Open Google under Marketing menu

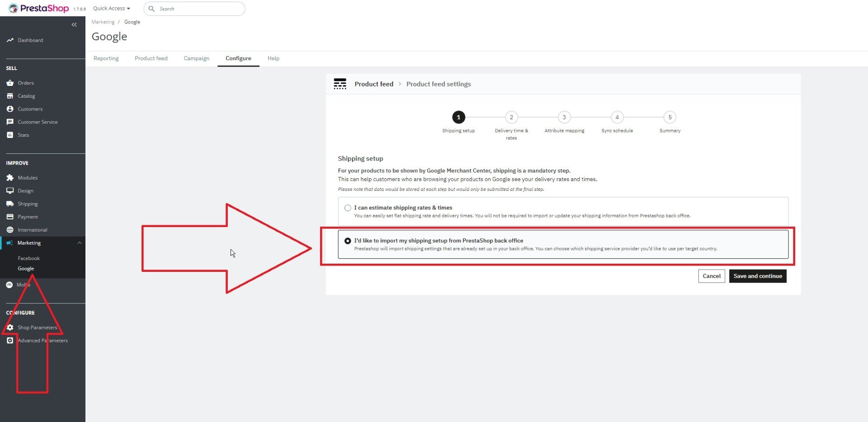pyautogui.click(x=26, y=269)
